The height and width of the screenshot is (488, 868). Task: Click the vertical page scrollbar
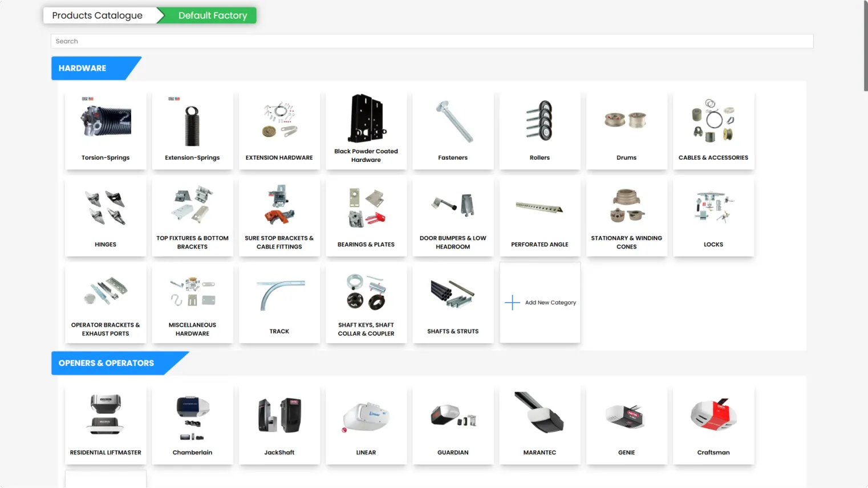(x=865, y=46)
